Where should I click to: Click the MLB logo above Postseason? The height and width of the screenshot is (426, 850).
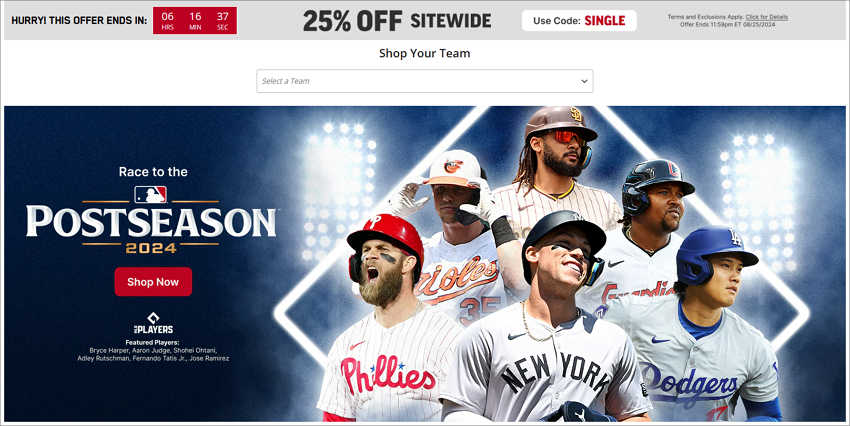click(151, 195)
